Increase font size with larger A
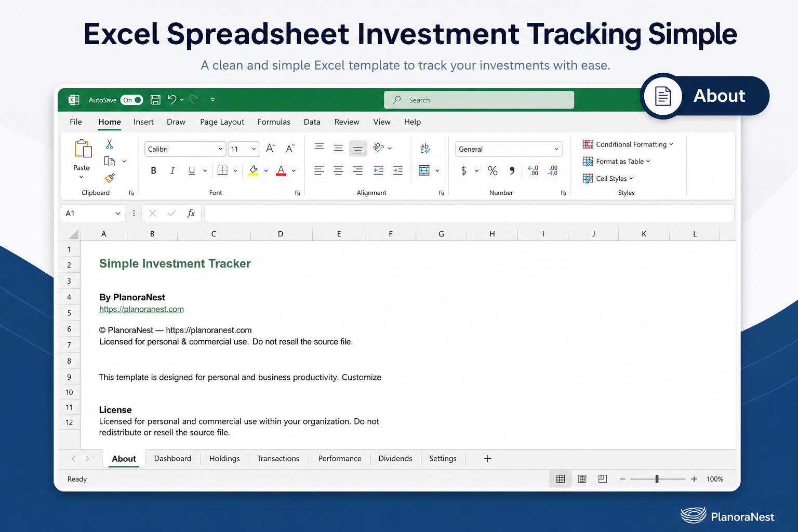Screen dimensions: 798x532 (x=270, y=149)
